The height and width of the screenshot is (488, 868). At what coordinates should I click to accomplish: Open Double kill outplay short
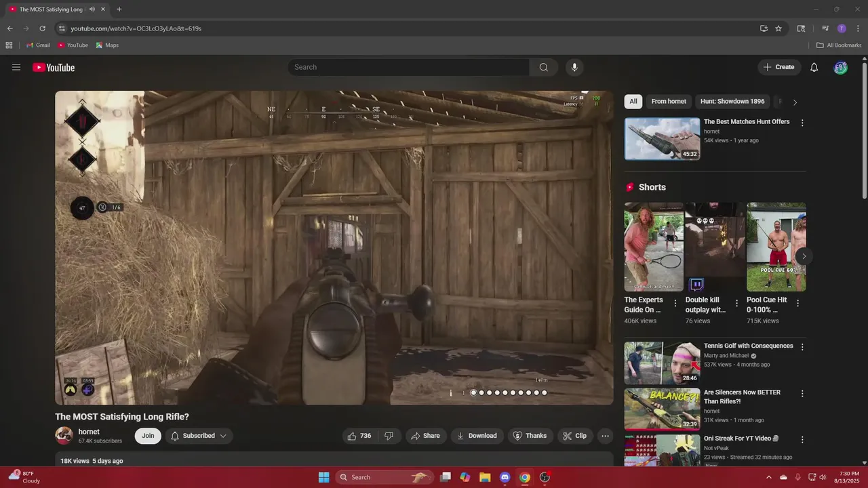[715, 247]
